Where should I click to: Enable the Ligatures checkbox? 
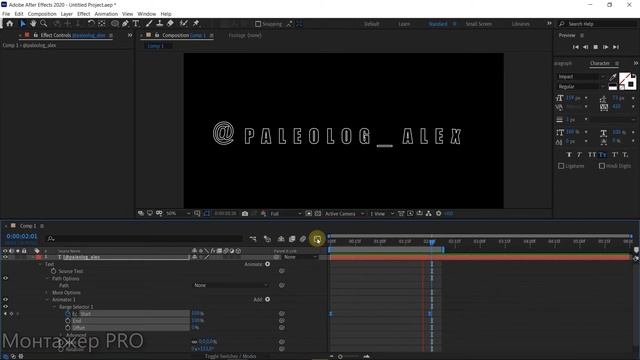tap(561, 166)
